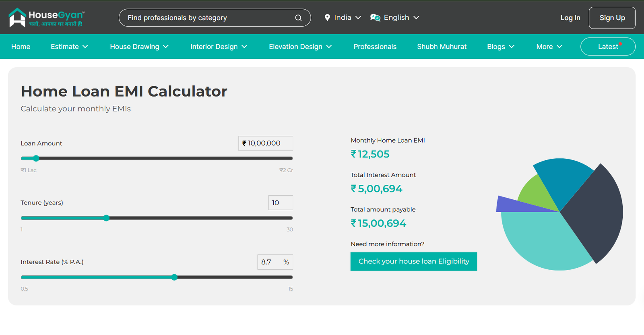The height and width of the screenshot is (335, 644).
Task: Click Check your house loan Eligibility
Action: (413, 261)
